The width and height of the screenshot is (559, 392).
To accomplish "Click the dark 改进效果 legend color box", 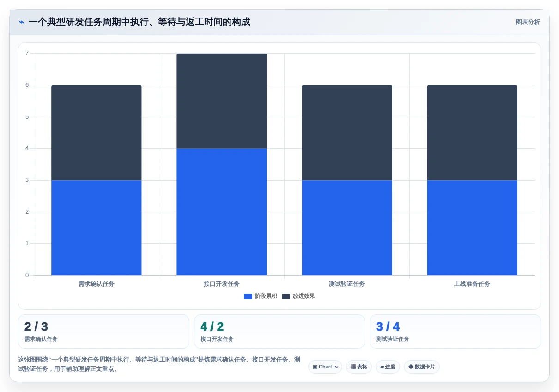I will tap(286, 296).
